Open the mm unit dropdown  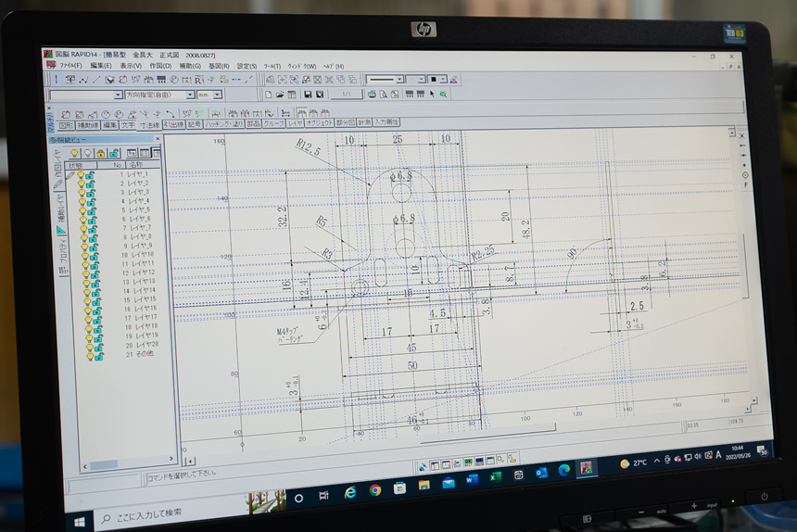pos(218,95)
